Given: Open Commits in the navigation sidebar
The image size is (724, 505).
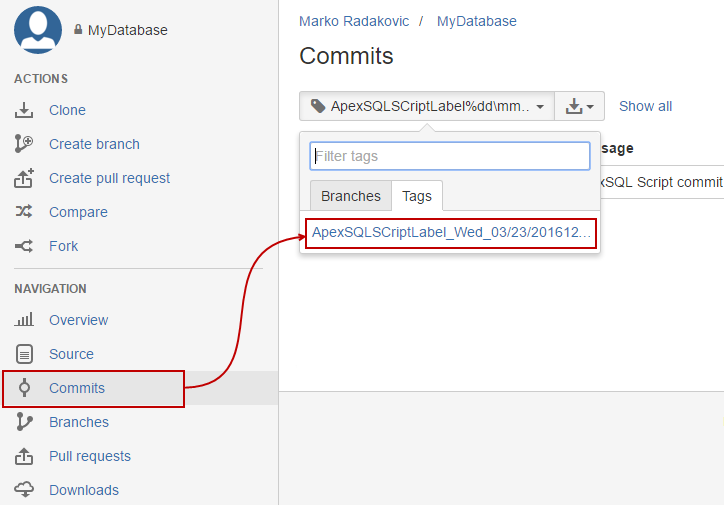Looking at the screenshot, I should (x=77, y=388).
